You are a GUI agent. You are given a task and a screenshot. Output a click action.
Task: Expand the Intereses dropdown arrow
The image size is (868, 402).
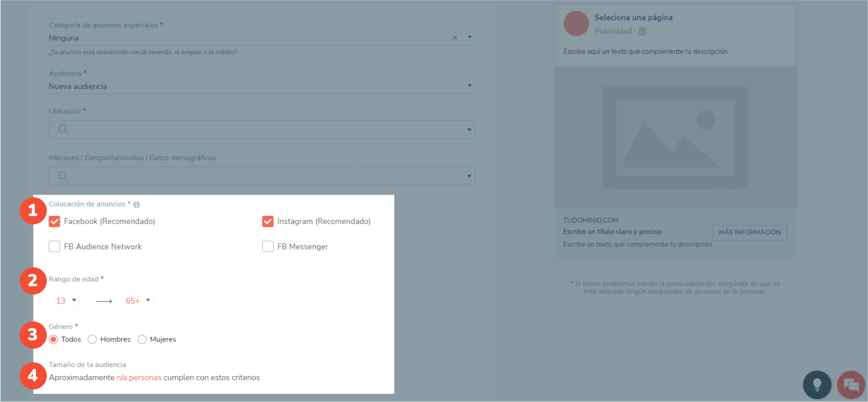point(469,176)
